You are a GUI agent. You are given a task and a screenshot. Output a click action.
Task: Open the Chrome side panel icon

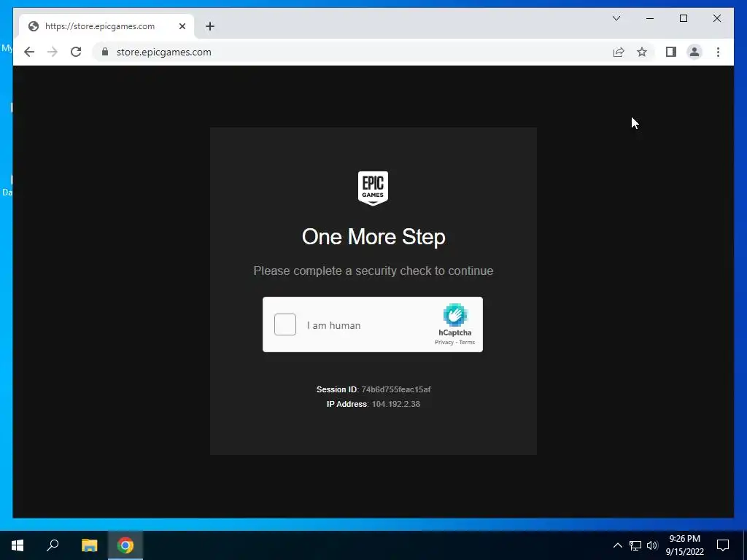pos(671,52)
